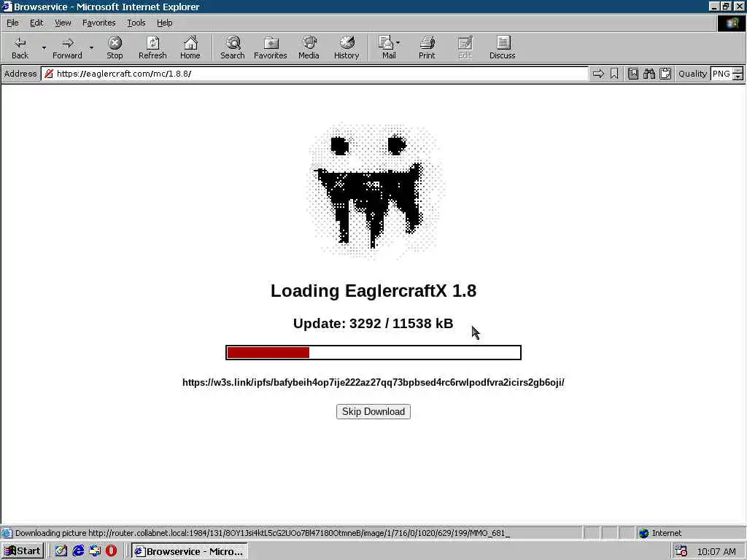The width and height of the screenshot is (747, 560).
Task: Click the Skip Download button
Action: pos(373,411)
